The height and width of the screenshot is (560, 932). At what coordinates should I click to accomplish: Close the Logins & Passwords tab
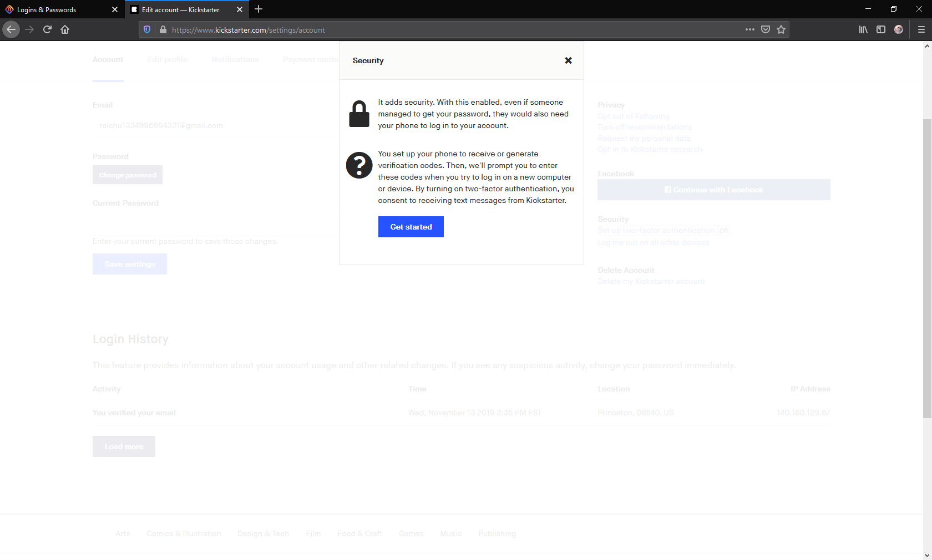click(x=115, y=9)
